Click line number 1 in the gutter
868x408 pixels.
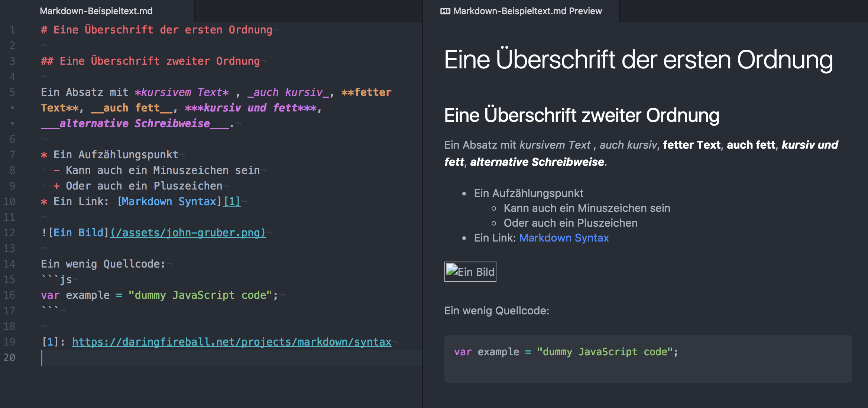click(12, 30)
